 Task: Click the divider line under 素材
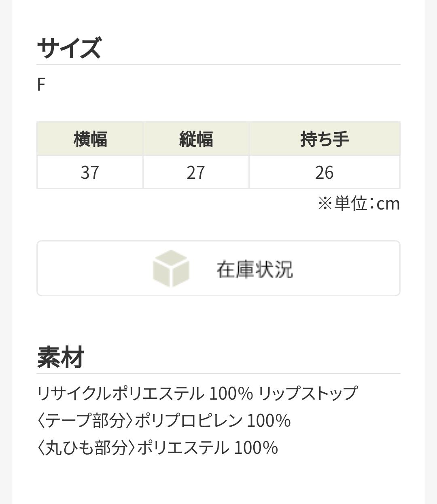coord(218,373)
